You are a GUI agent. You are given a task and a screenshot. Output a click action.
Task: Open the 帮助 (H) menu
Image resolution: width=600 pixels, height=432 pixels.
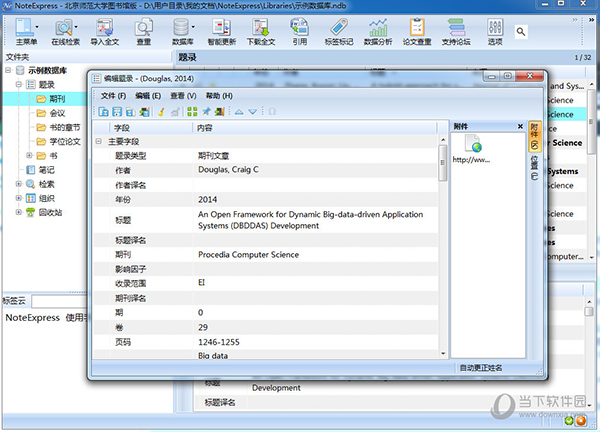click(219, 96)
